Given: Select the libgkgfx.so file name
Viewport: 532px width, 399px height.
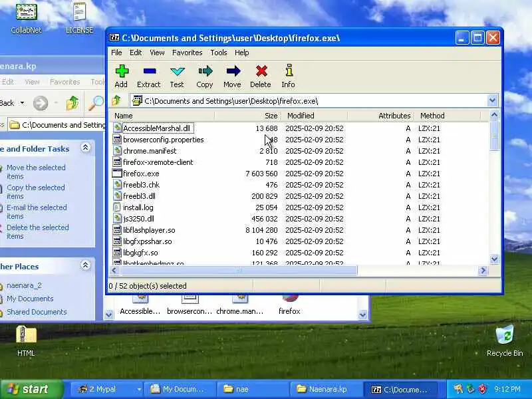Looking at the screenshot, I should pos(140,253).
